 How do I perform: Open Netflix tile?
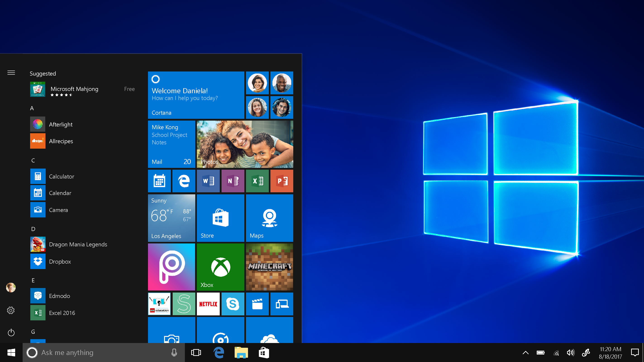click(208, 303)
